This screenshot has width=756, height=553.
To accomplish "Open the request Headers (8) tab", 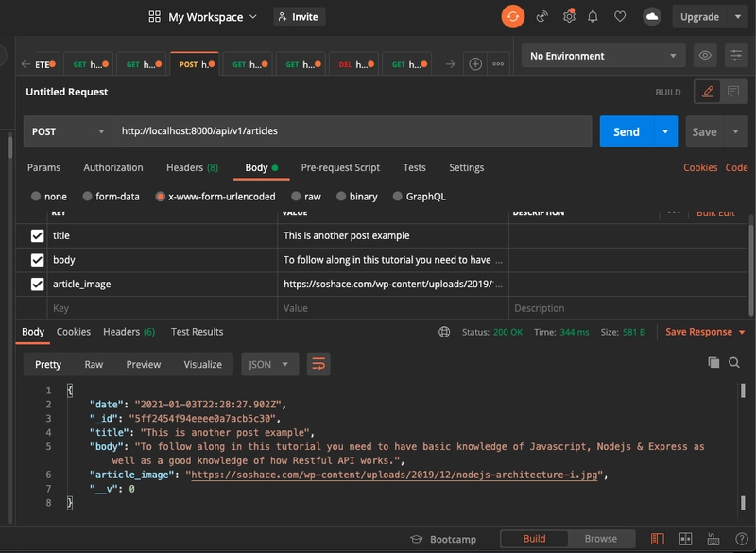I will (193, 167).
